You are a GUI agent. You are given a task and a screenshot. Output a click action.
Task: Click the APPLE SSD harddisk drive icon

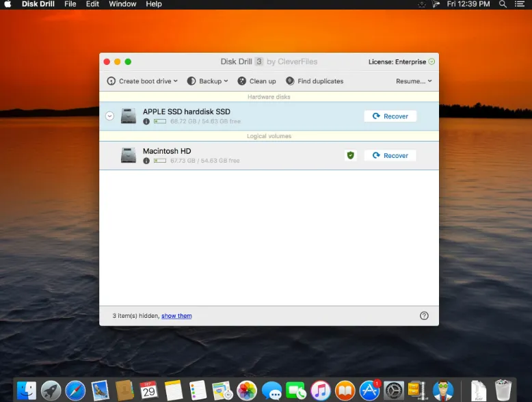pos(129,116)
